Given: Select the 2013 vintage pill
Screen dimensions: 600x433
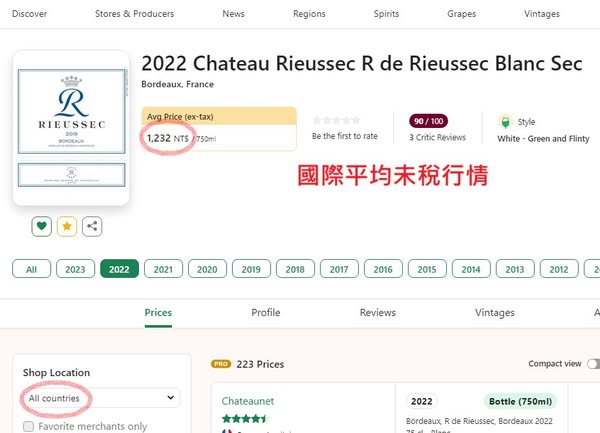Looking at the screenshot, I should point(515,269).
